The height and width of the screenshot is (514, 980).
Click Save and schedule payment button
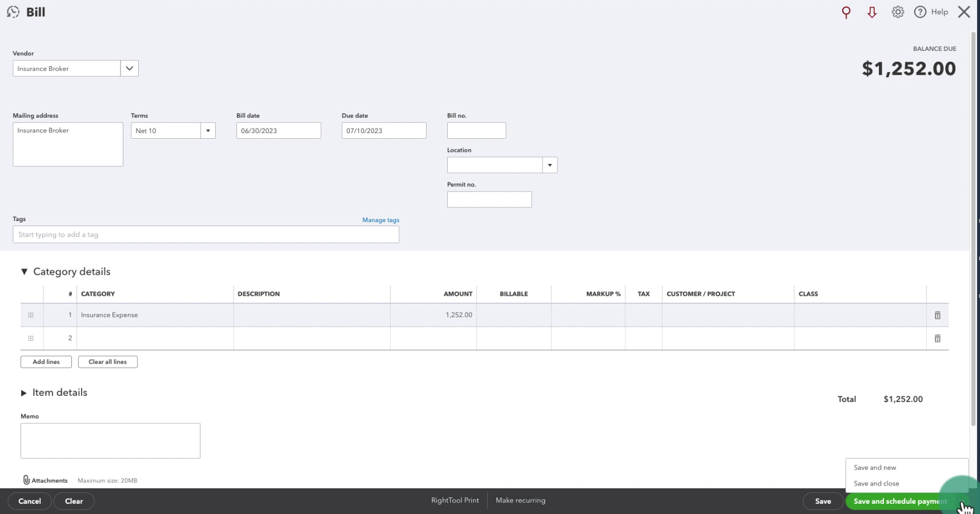point(900,501)
